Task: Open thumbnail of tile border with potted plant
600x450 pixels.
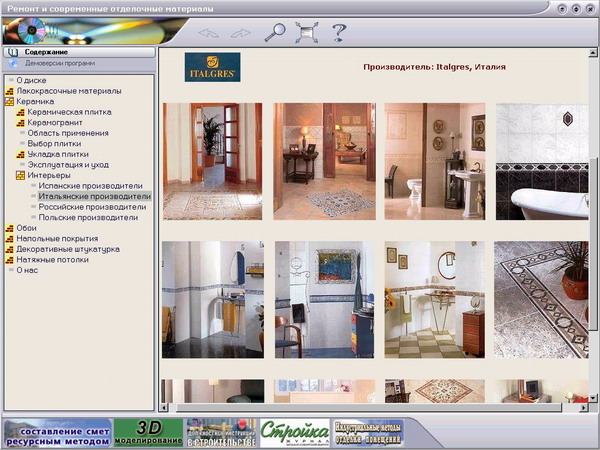Action: click(x=541, y=300)
